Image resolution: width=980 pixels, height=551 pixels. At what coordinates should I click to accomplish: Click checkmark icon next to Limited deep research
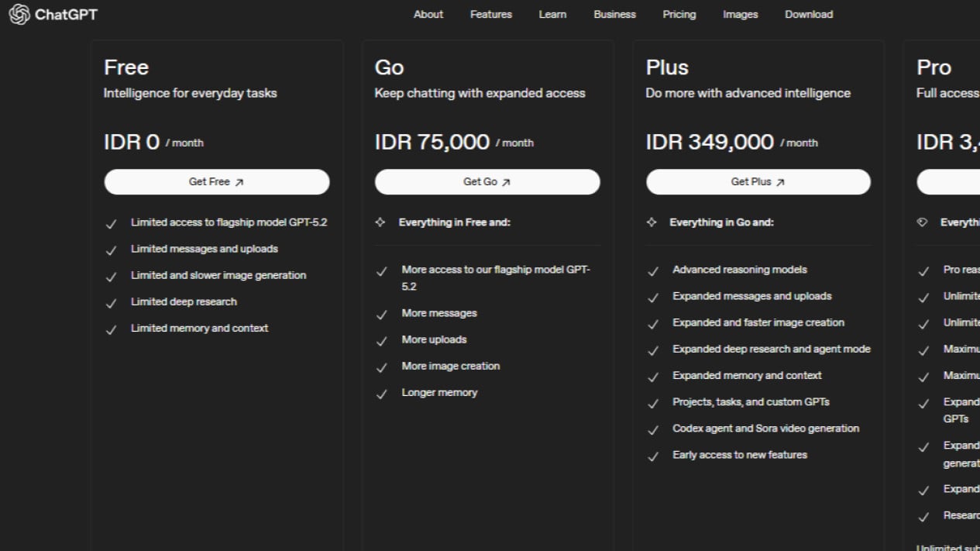pyautogui.click(x=112, y=303)
